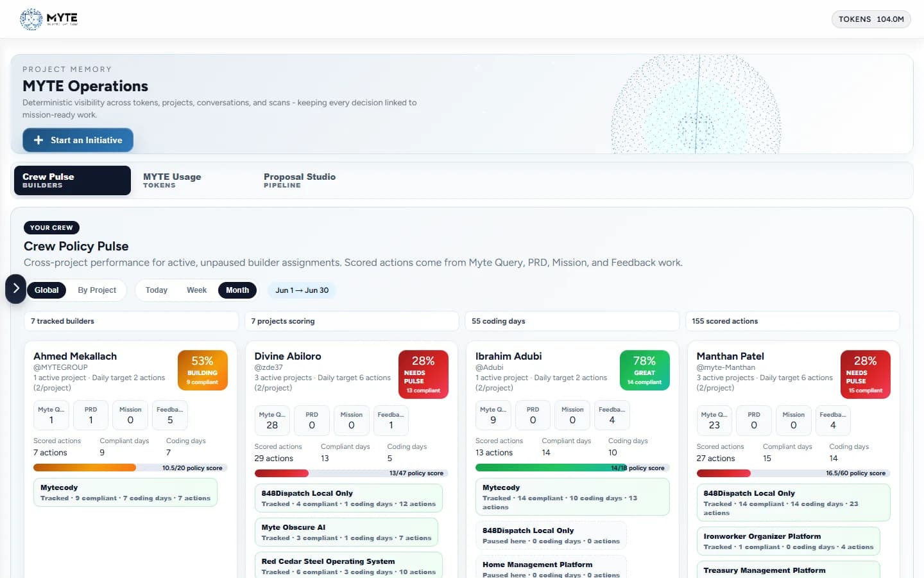Click Manthan's PRD count tile

tap(754, 421)
